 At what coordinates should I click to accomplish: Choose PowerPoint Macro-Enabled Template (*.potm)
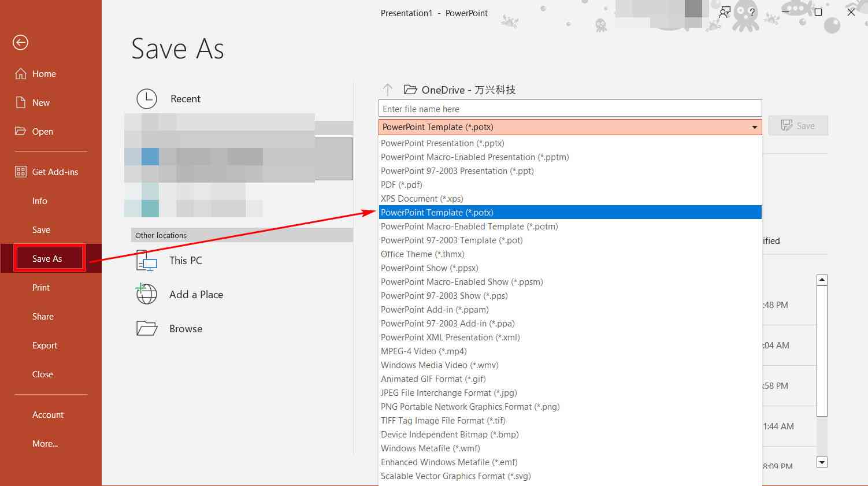pyautogui.click(x=570, y=227)
